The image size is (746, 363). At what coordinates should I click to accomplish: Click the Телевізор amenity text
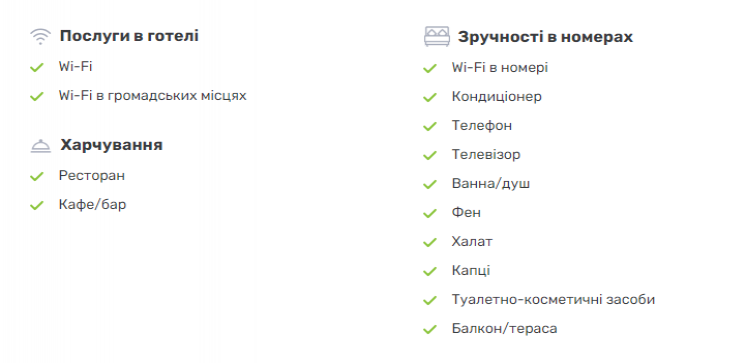click(x=486, y=155)
